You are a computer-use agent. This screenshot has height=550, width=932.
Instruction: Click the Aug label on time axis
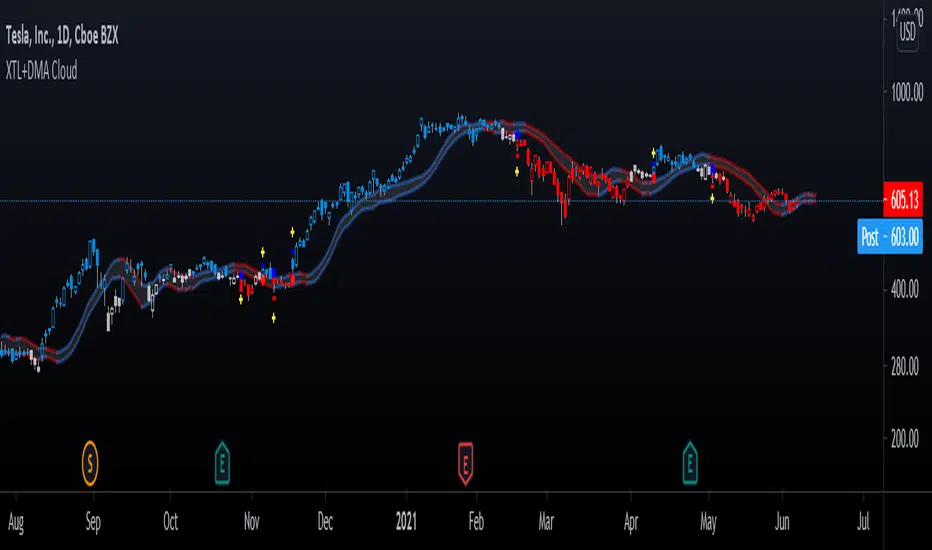[x=16, y=523]
